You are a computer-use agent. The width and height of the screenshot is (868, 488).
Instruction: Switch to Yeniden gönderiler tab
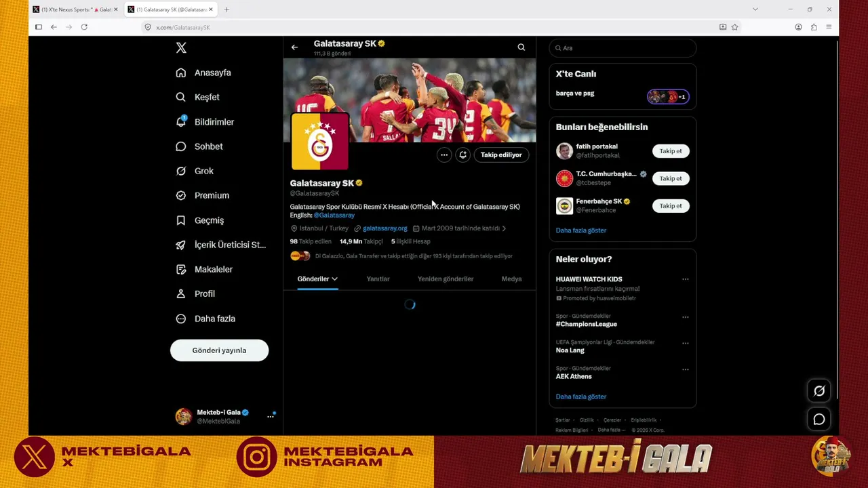pyautogui.click(x=446, y=279)
